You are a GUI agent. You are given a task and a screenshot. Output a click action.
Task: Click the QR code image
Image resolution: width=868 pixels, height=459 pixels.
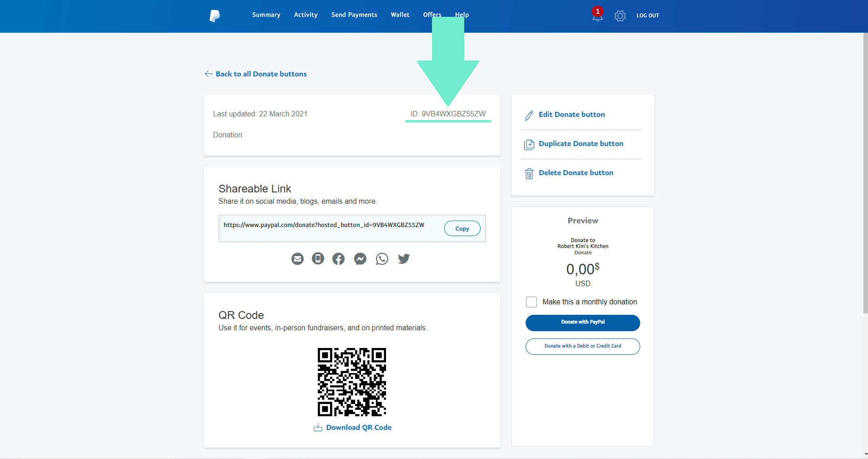[x=351, y=382]
